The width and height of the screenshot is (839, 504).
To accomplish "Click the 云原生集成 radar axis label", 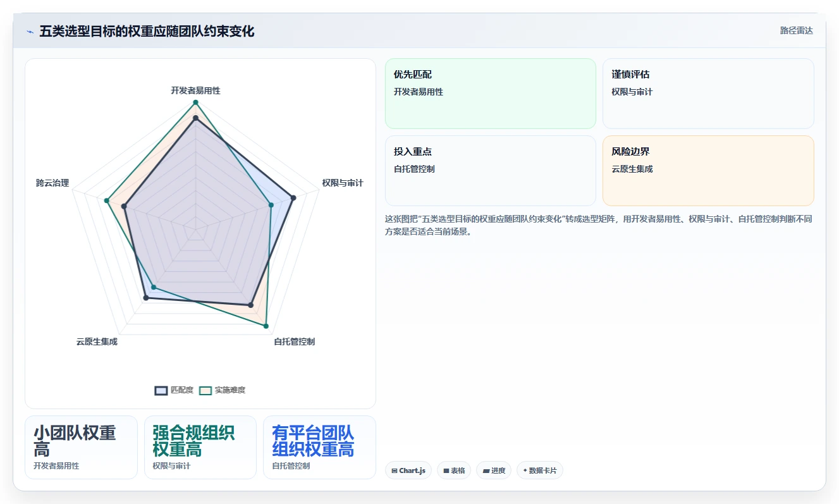I will 97,341.
